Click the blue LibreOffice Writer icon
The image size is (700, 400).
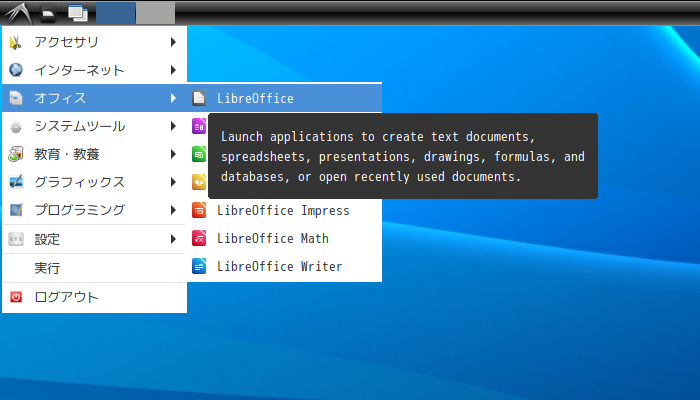199,267
